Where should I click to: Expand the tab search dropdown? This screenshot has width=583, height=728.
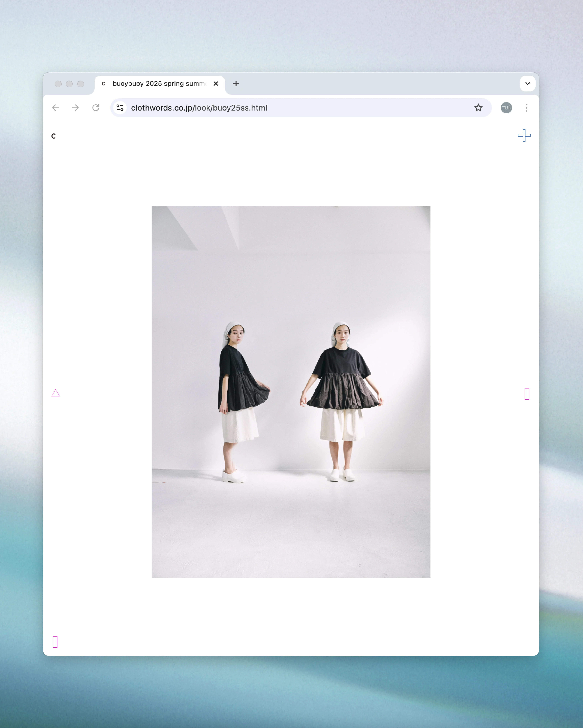pyautogui.click(x=528, y=83)
